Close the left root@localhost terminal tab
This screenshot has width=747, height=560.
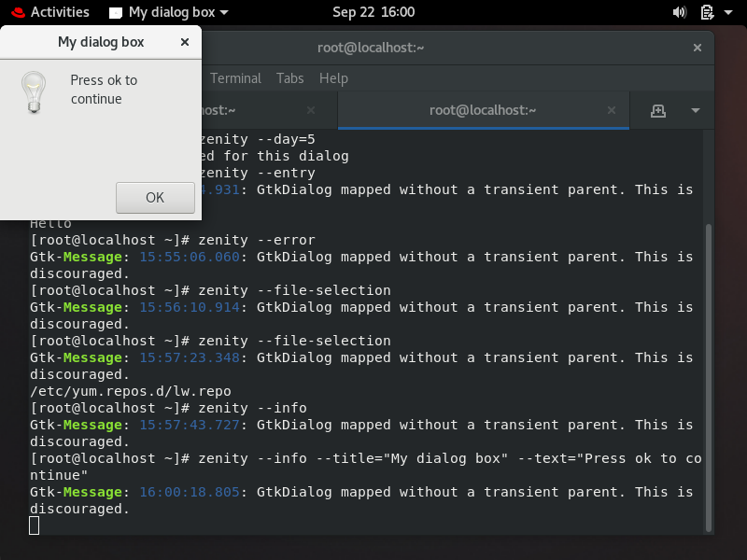311,109
